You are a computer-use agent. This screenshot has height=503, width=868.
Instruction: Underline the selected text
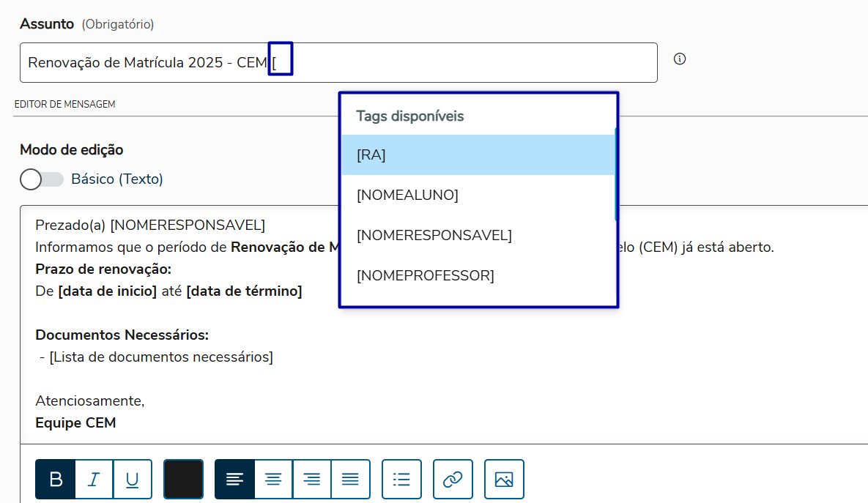point(132,480)
